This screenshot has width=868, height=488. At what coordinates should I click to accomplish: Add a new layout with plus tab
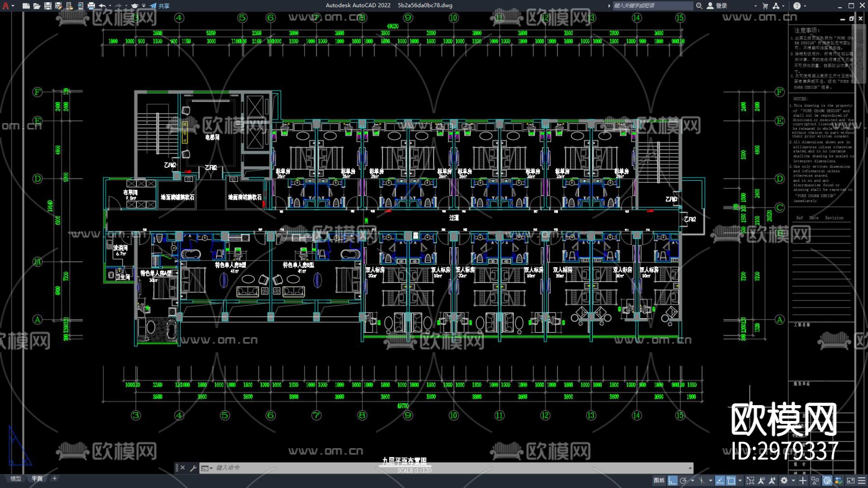click(x=54, y=479)
